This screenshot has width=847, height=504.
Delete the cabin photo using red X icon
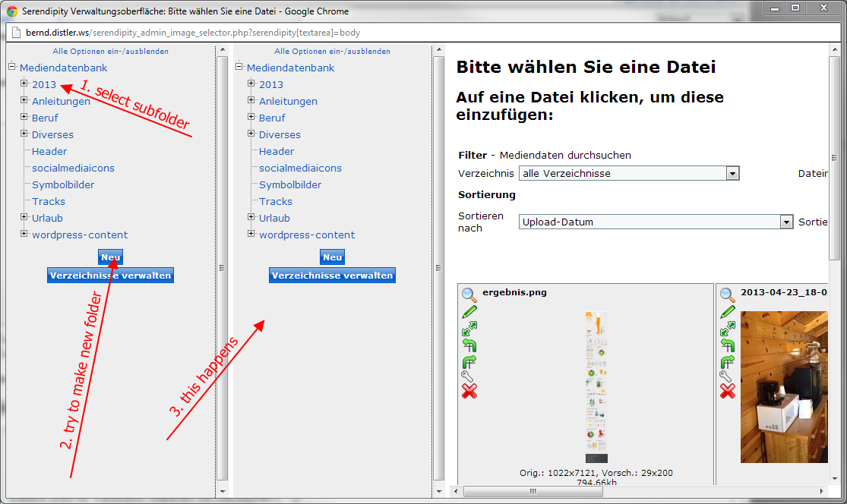[727, 392]
